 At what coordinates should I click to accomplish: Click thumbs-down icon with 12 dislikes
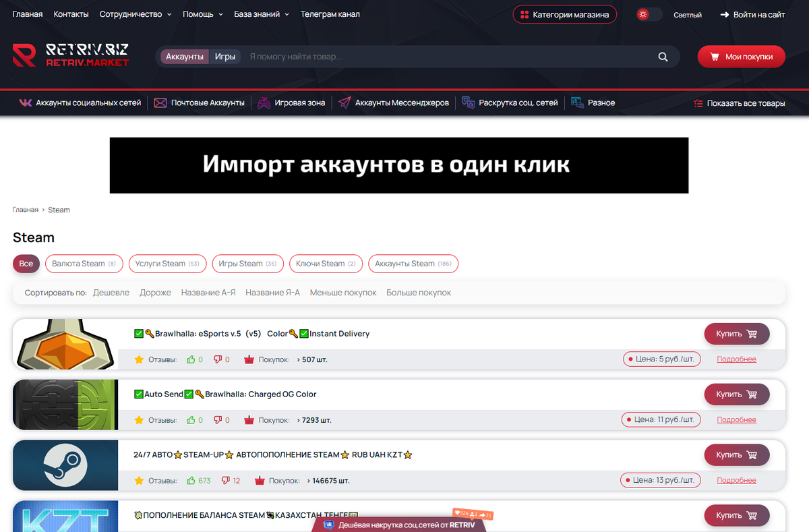(x=227, y=481)
